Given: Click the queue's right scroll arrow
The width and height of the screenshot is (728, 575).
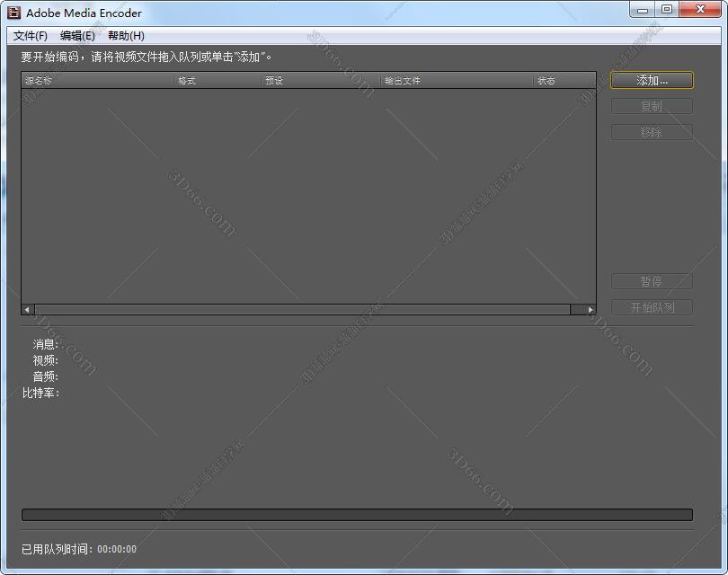Looking at the screenshot, I should click(x=590, y=309).
